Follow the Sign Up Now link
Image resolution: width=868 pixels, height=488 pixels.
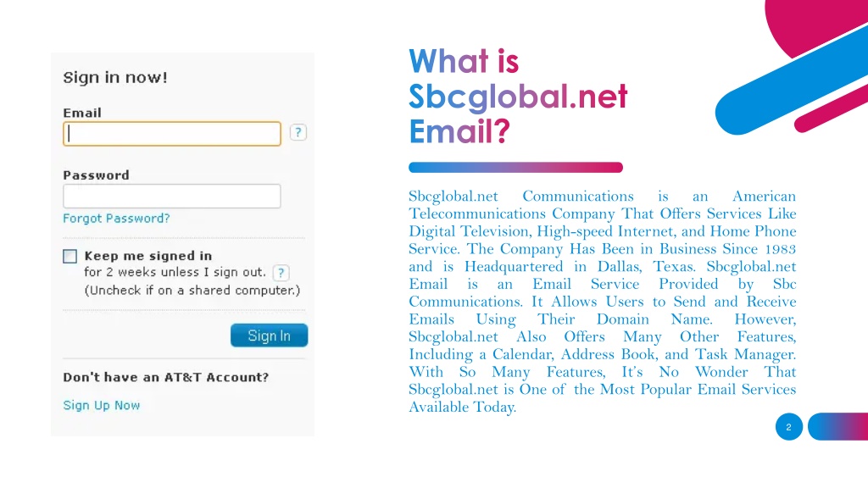coord(102,405)
